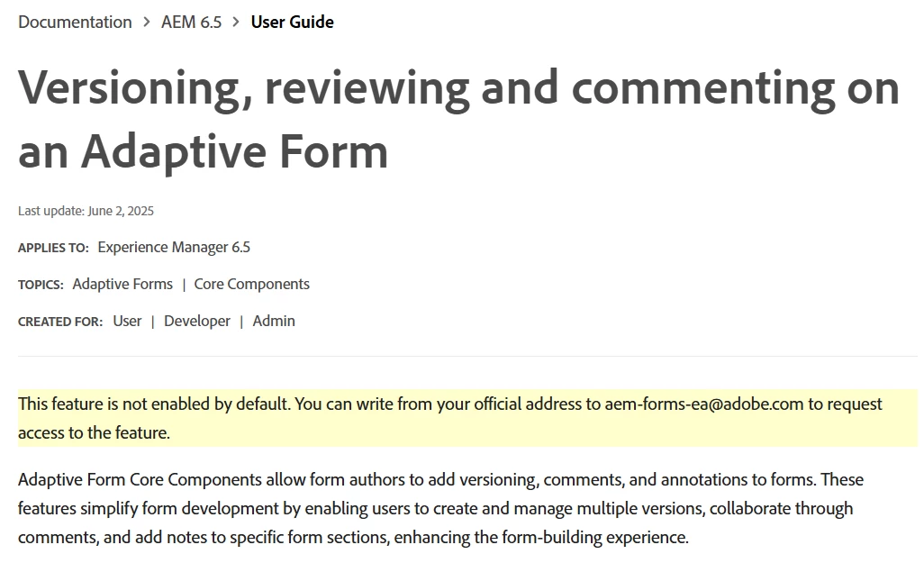This screenshot has height=563, width=924.
Task: Open the Adaptive Forms topic link
Action: [122, 284]
